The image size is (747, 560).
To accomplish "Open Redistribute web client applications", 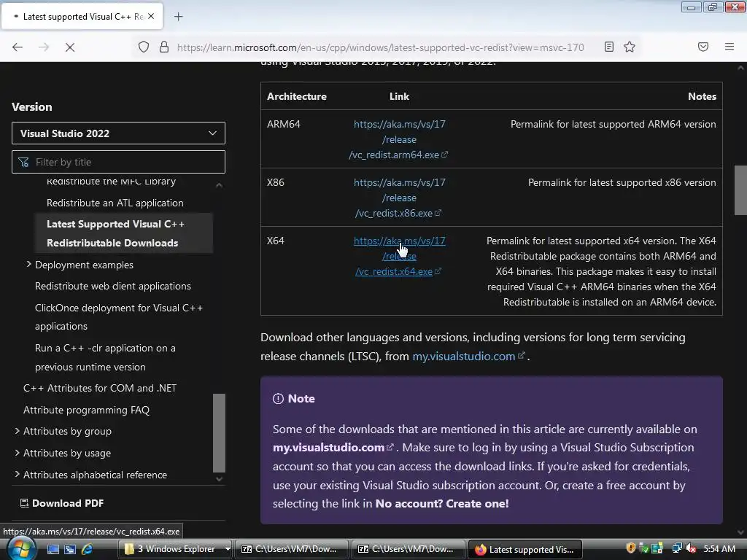I will [113, 286].
